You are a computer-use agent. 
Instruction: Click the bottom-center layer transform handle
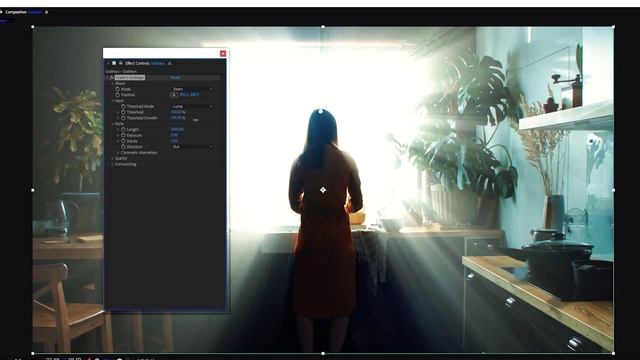point(323,353)
